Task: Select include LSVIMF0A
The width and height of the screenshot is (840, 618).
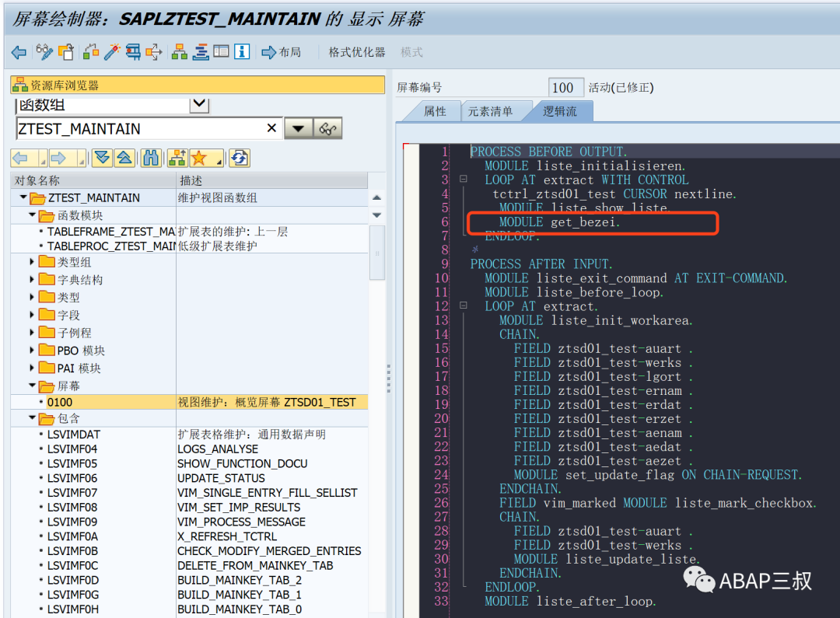Action: click(72, 536)
